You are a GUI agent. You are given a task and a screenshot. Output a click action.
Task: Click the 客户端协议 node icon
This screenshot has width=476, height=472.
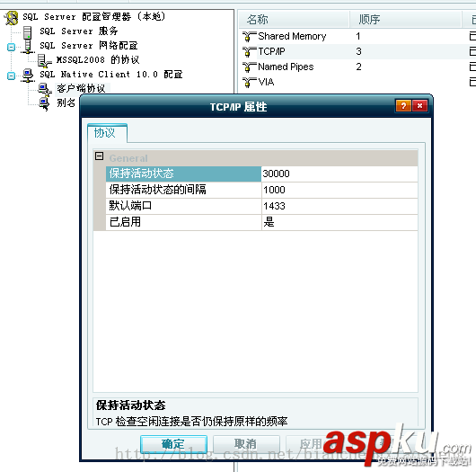44,89
